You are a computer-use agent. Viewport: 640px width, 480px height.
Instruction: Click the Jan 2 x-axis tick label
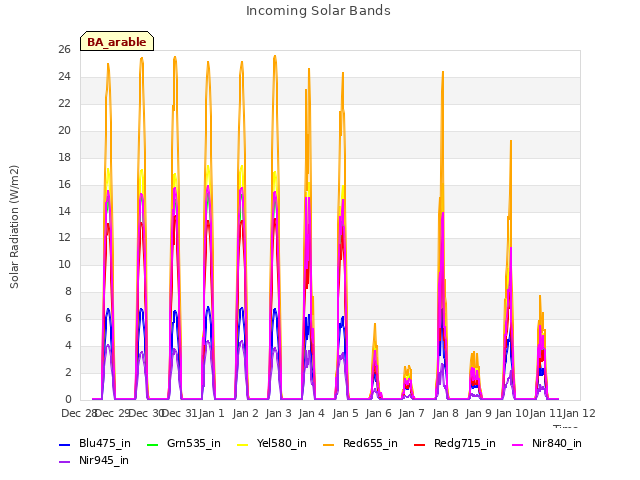245,413
